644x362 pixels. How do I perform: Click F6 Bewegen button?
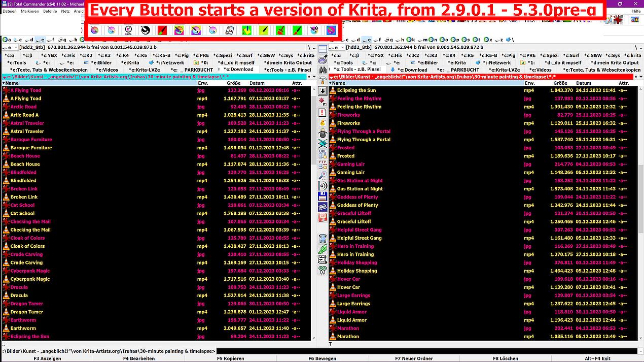(x=322, y=358)
